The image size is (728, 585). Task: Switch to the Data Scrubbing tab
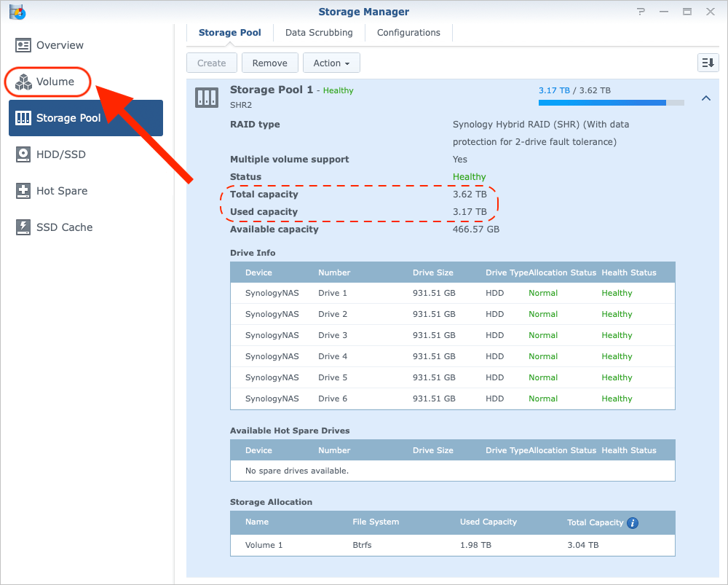pos(319,33)
